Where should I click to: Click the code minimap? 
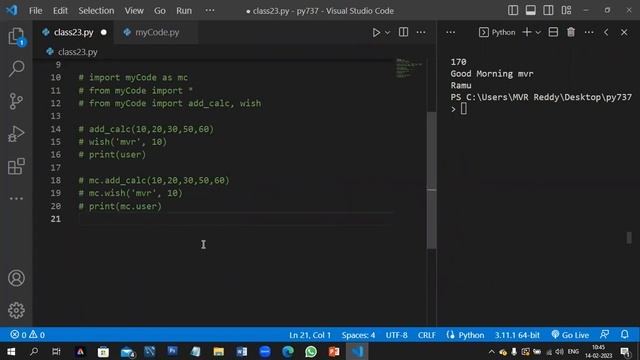click(409, 68)
